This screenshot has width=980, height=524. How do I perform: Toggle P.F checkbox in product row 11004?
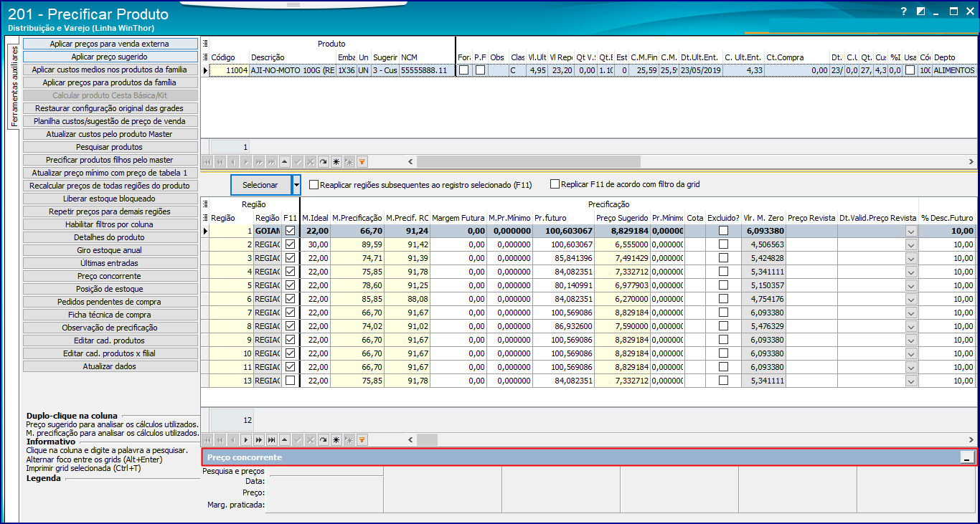(480, 70)
